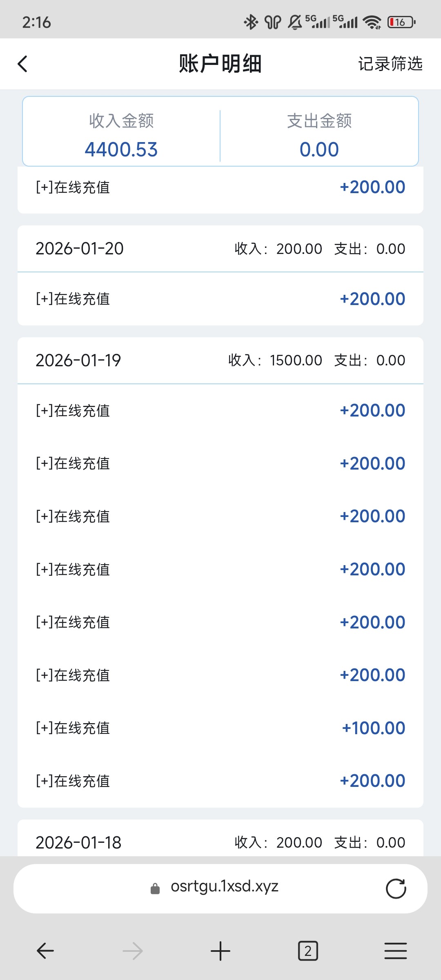
Task: Open the tab switcher showing 2 tabs
Action: tap(308, 951)
